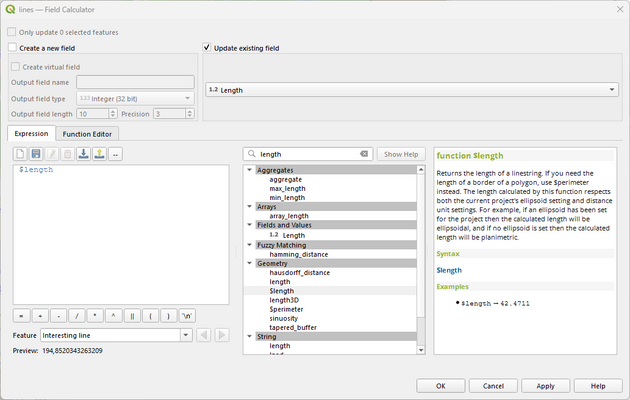Export user expressions with upload icon
Screen dimensions: 630x400
(100, 154)
